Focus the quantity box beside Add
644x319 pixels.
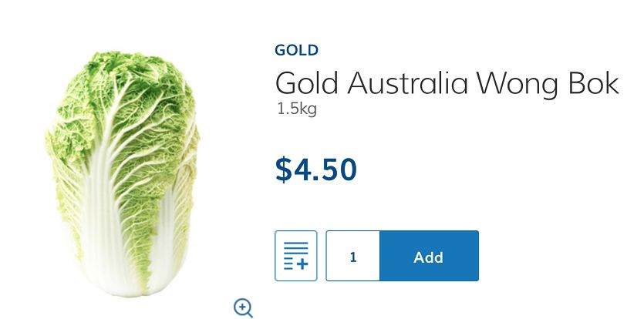(352, 256)
